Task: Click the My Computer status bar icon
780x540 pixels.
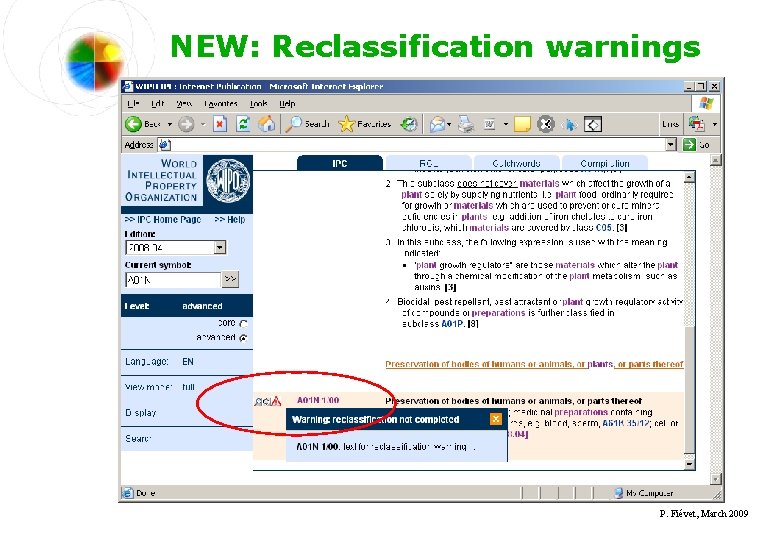Action: [619, 493]
